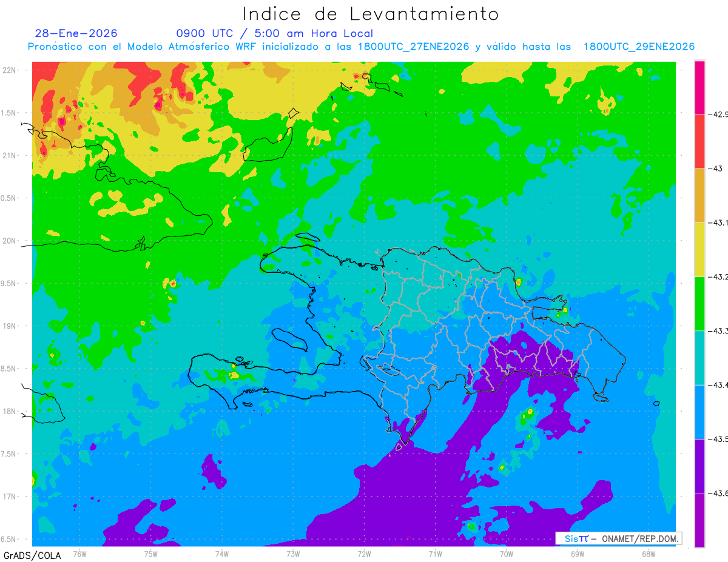
Task: Click the '-43.5' color bar value
Action: [718, 438]
